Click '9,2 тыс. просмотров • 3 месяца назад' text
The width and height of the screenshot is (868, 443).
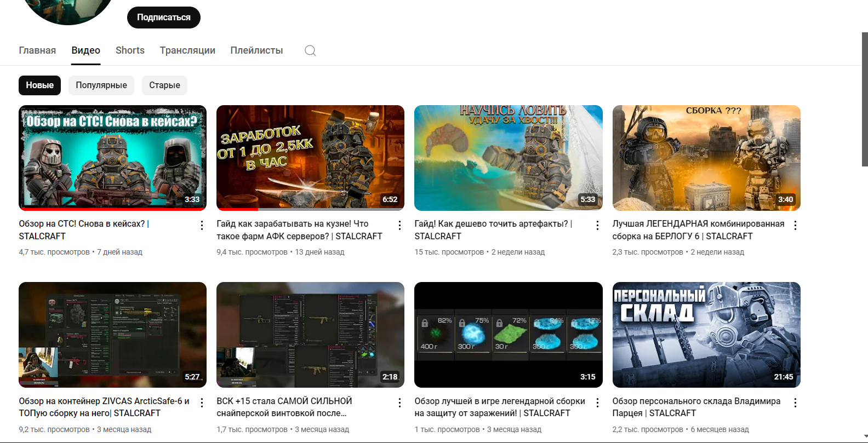[85, 429]
